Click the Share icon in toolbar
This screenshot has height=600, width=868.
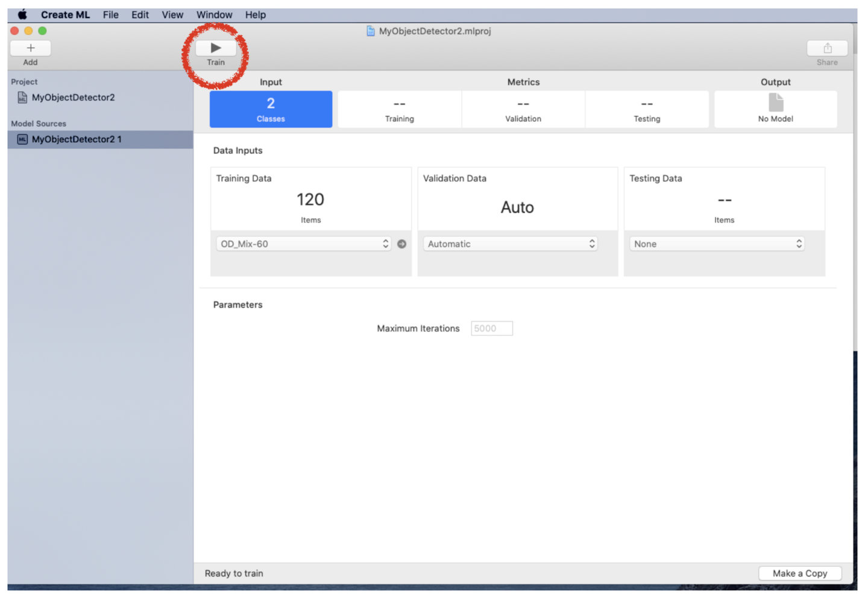click(x=827, y=49)
